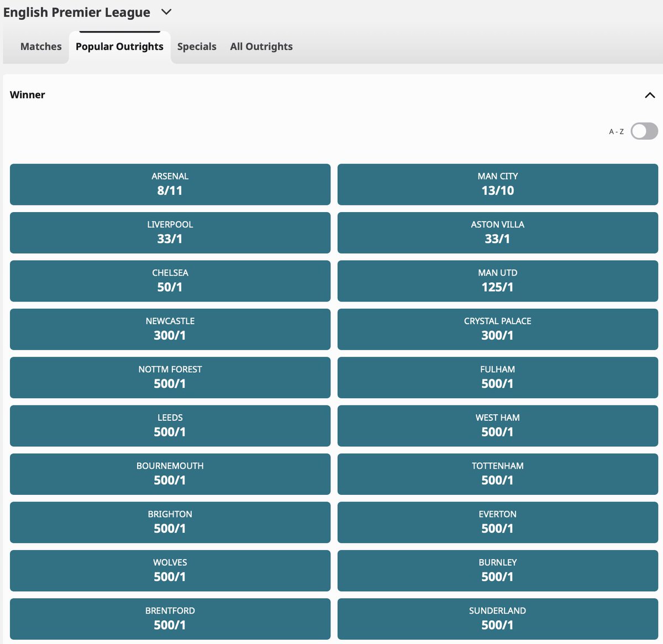Toggle the A-Z sorting switch

(644, 131)
